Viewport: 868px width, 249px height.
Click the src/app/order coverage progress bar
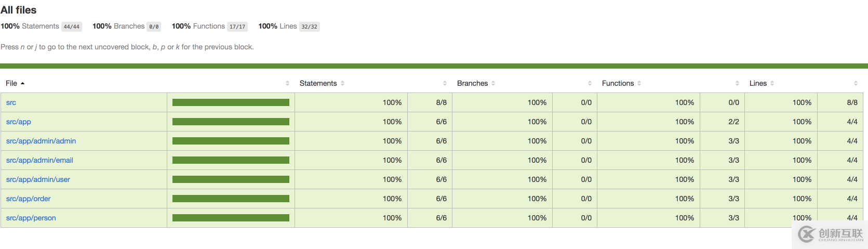pos(231,199)
